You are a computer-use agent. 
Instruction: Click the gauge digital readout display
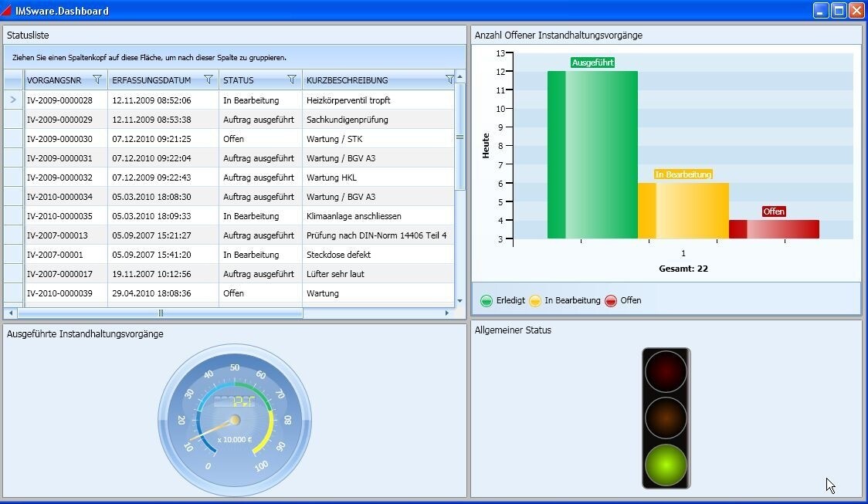pos(234,401)
